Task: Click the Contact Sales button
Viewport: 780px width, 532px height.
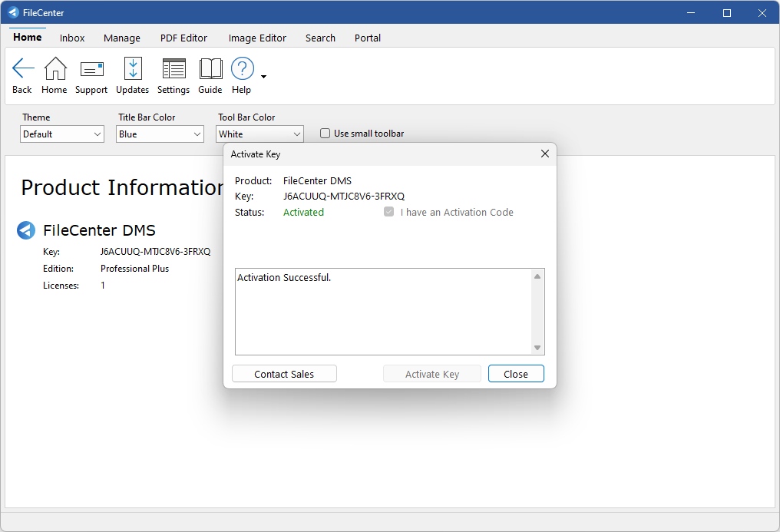Action: 284,374
